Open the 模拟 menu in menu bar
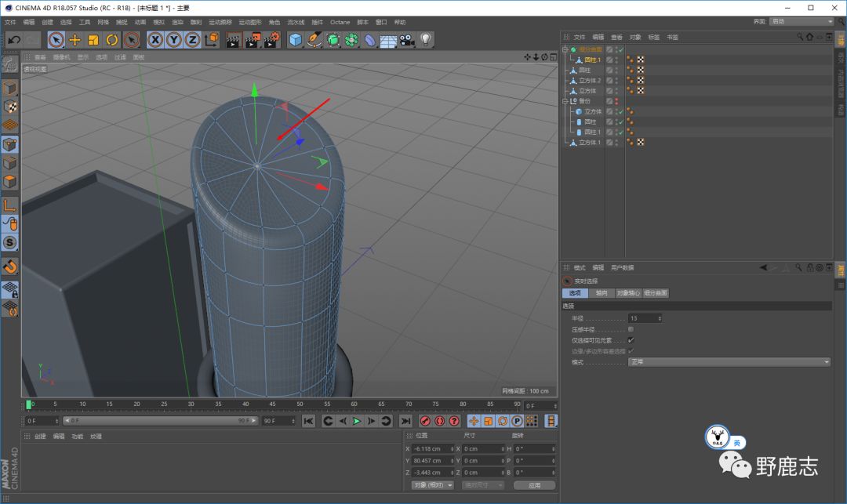 pyautogui.click(x=159, y=22)
